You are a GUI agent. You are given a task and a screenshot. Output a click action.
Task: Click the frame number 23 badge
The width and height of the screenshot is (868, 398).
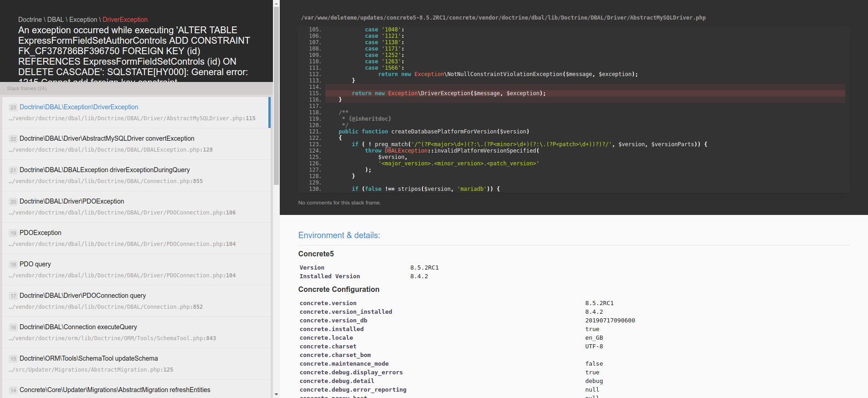coord(13,107)
